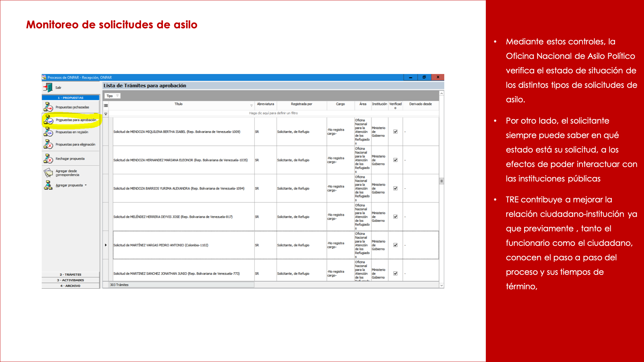The image size is (644, 362).
Task: Toggle Verificado for MELÉNDEZ HERRERA DEYVIS JOSE
Action: click(395, 217)
